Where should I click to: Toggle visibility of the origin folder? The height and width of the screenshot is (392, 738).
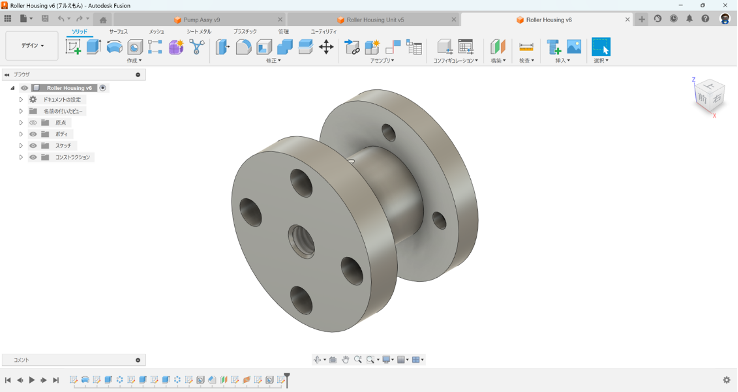(x=33, y=123)
